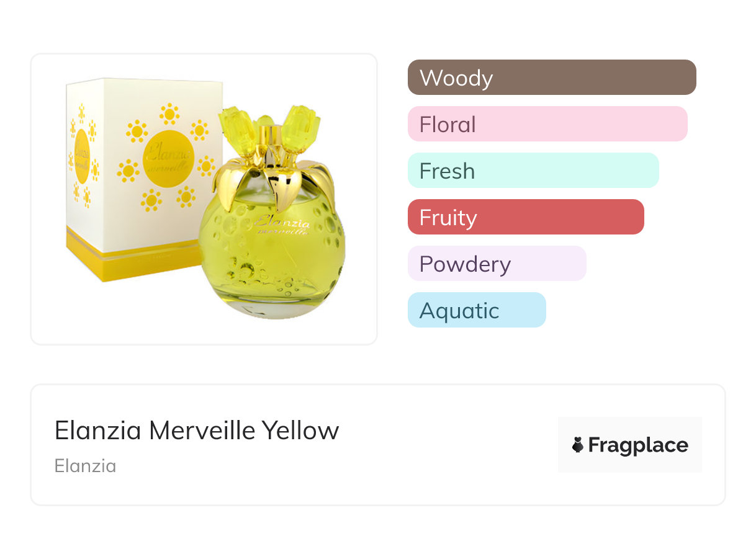
Task: Click the yellow circle logo on box
Action: (x=168, y=157)
